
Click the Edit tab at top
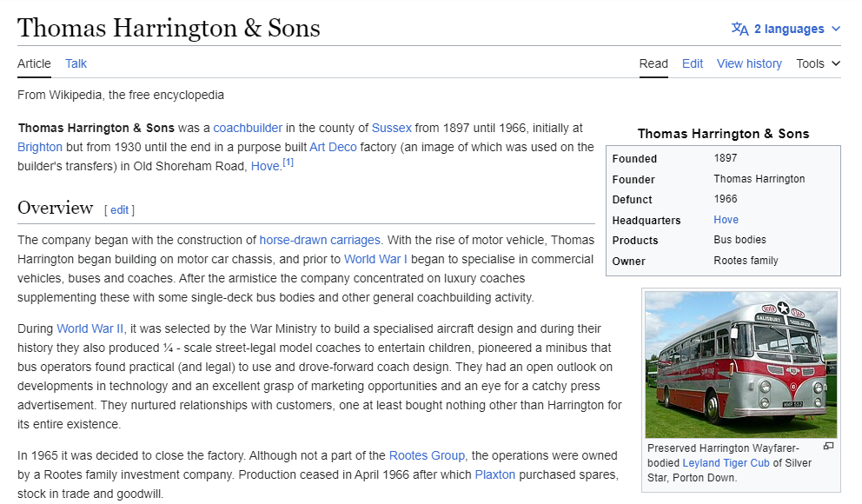tap(693, 63)
